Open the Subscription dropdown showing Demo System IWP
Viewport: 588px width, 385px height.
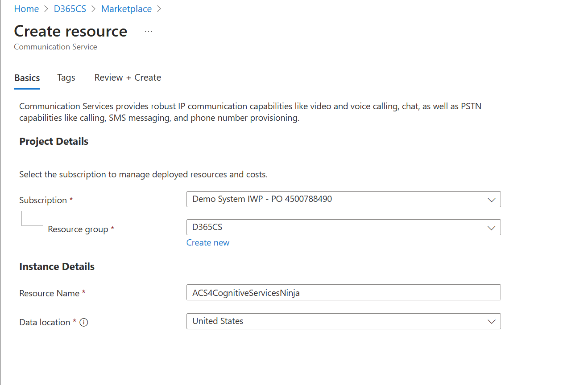pos(344,199)
